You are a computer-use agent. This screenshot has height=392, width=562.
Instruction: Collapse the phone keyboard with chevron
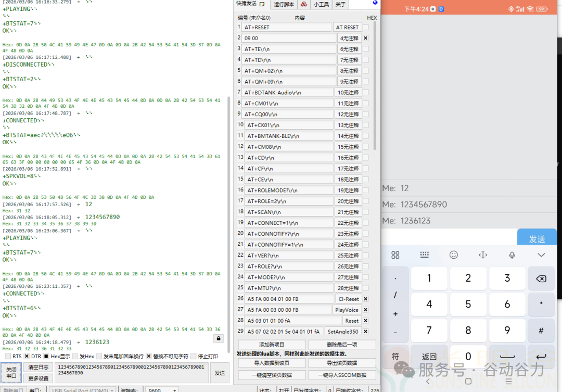[x=541, y=255]
